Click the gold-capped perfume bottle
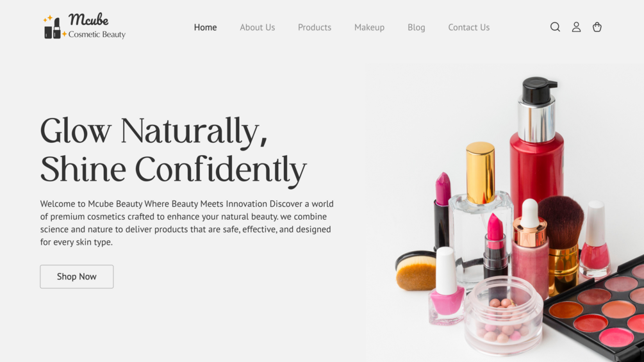This screenshot has height=362, width=644. [480, 213]
